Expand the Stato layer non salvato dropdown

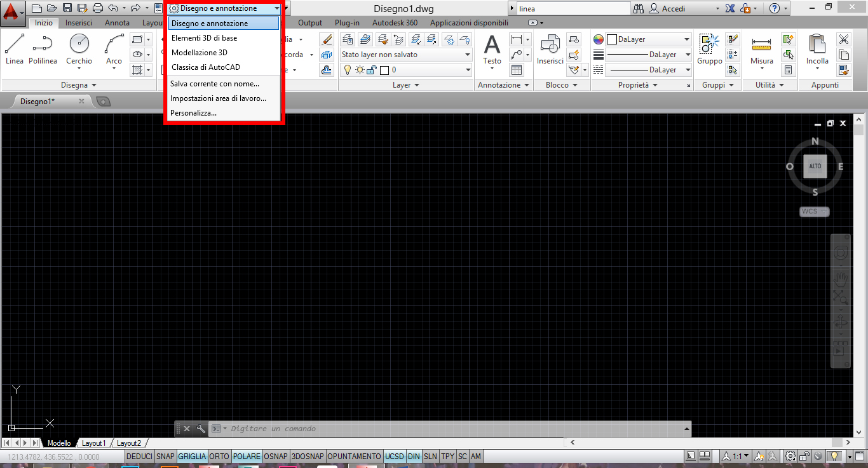coord(468,55)
